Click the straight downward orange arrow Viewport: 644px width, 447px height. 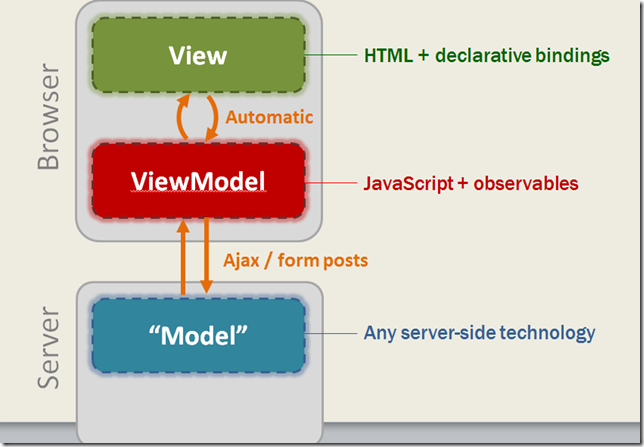pyautogui.click(x=206, y=256)
